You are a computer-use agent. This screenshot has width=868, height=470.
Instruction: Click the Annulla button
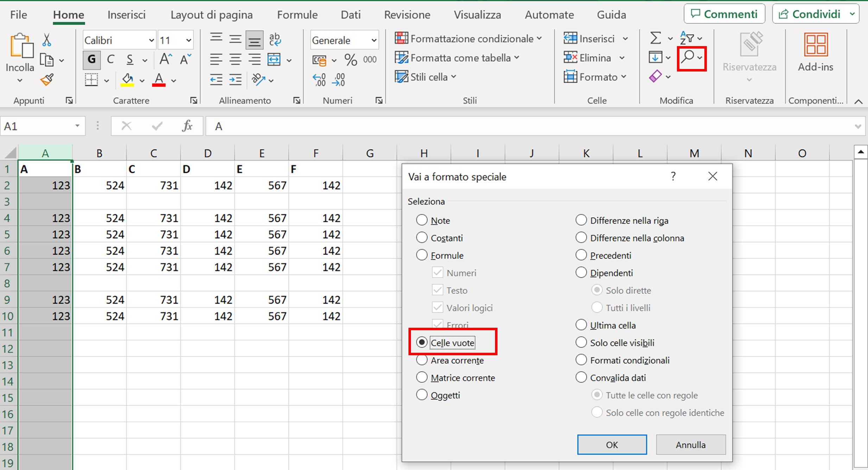690,445
